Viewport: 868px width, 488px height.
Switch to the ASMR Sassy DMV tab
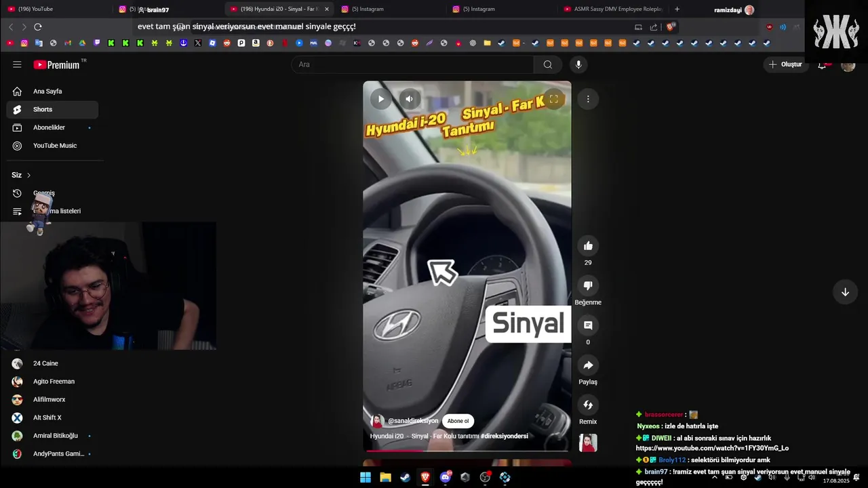tap(614, 9)
